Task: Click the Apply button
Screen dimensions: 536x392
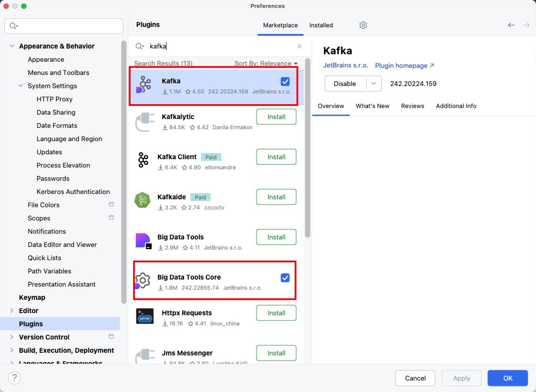Action: [462, 378]
